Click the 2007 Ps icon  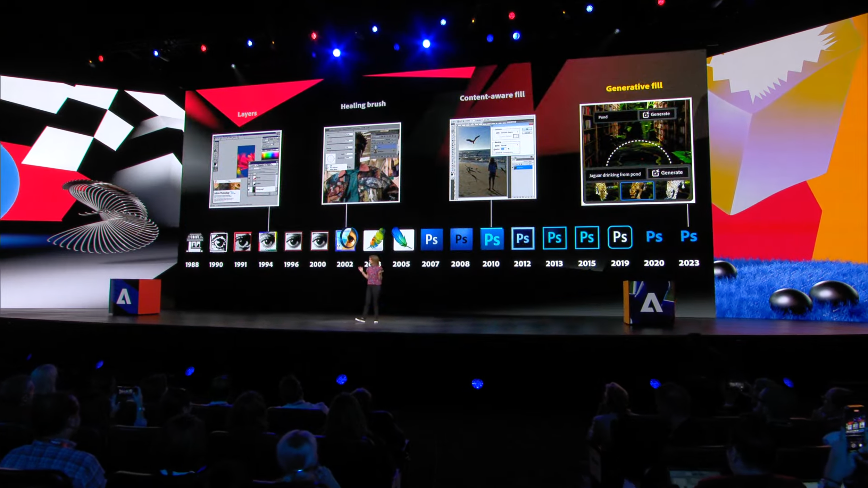[432, 239]
